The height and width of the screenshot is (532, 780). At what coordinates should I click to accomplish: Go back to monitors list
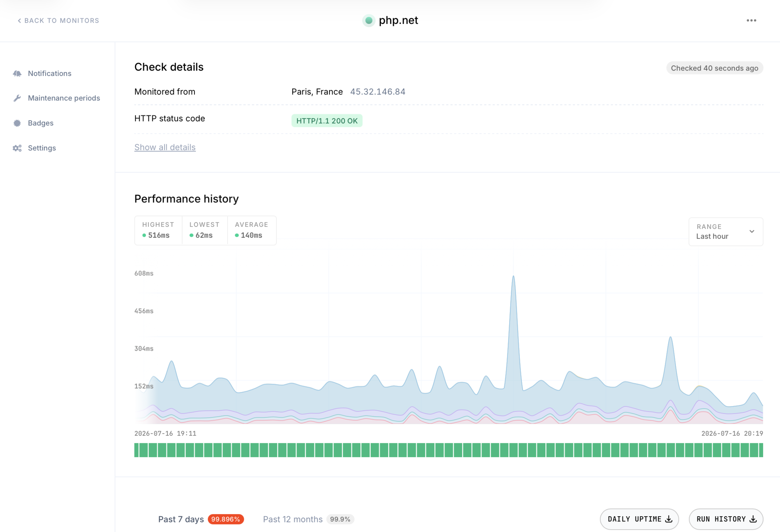pos(58,21)
